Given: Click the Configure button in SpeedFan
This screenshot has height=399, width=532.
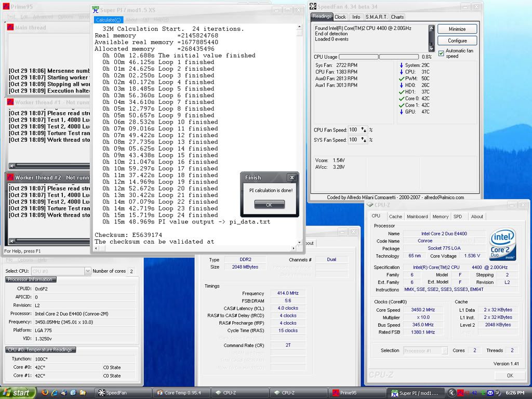Looking at the screenshot, I should click(457, 41).
